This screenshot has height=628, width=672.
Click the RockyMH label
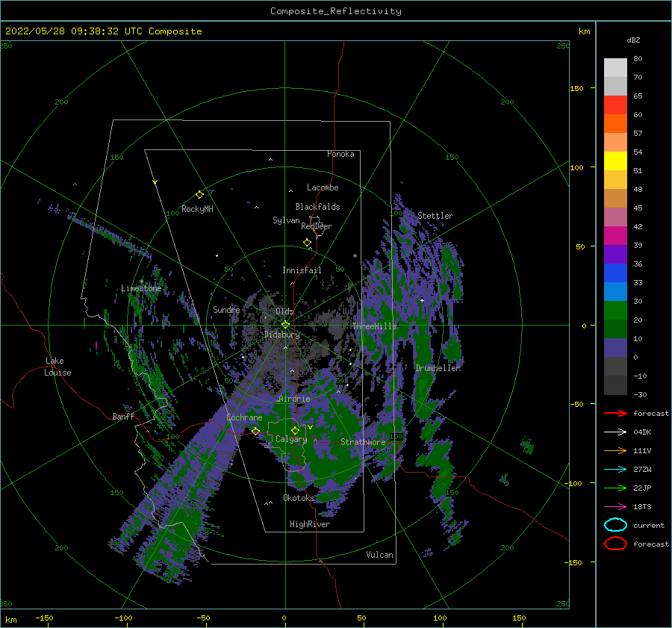[197, 209]
